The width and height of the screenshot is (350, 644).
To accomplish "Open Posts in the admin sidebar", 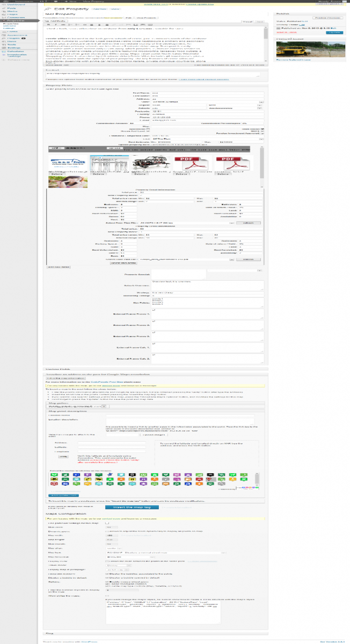I will tap(10, 8).
